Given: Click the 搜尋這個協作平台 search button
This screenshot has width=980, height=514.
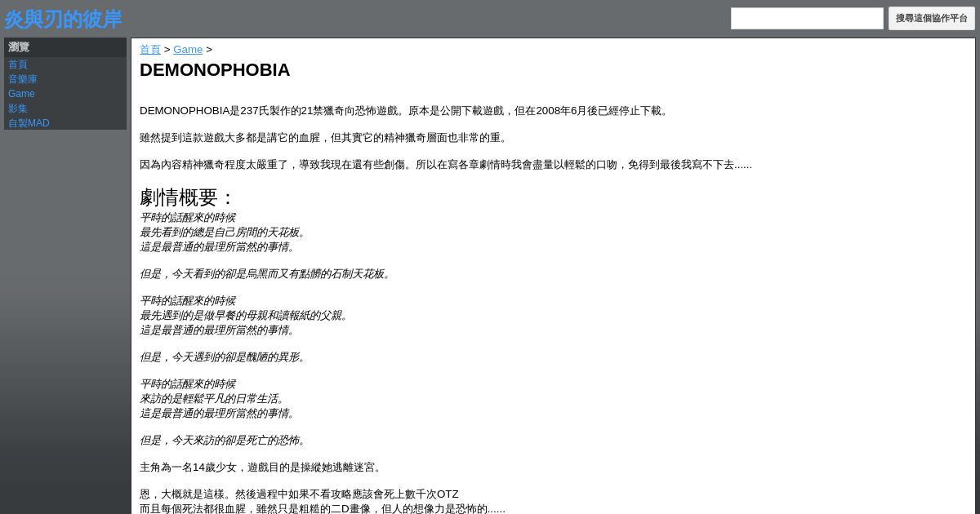Looking at the screenshot, I should tap(932, 18).
